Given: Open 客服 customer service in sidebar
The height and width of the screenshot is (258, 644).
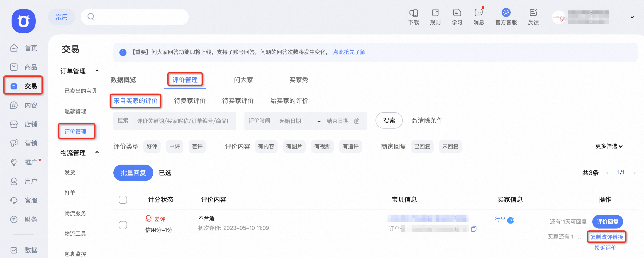Looking at the screenshot, I should tap(24, 200).
